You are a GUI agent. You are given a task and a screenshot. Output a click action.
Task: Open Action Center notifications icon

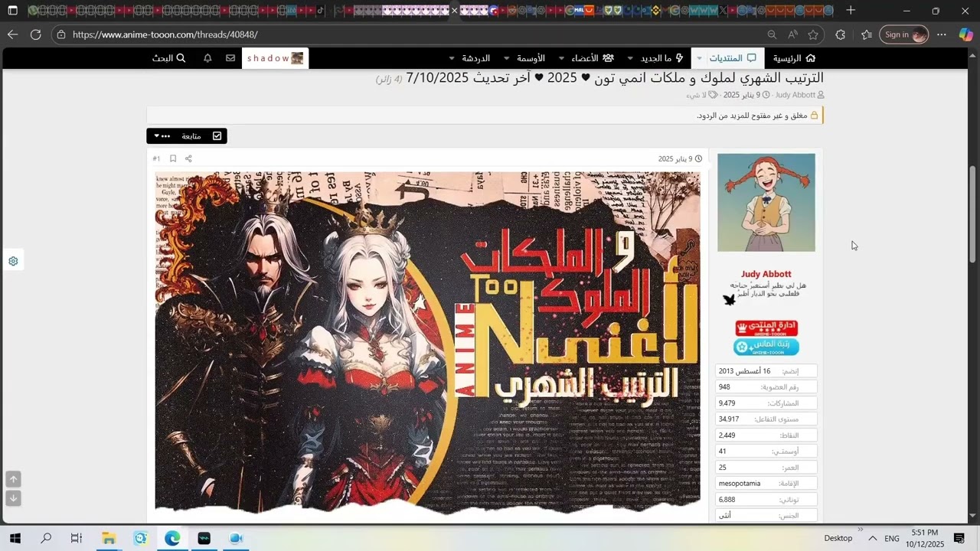[959, 538]
